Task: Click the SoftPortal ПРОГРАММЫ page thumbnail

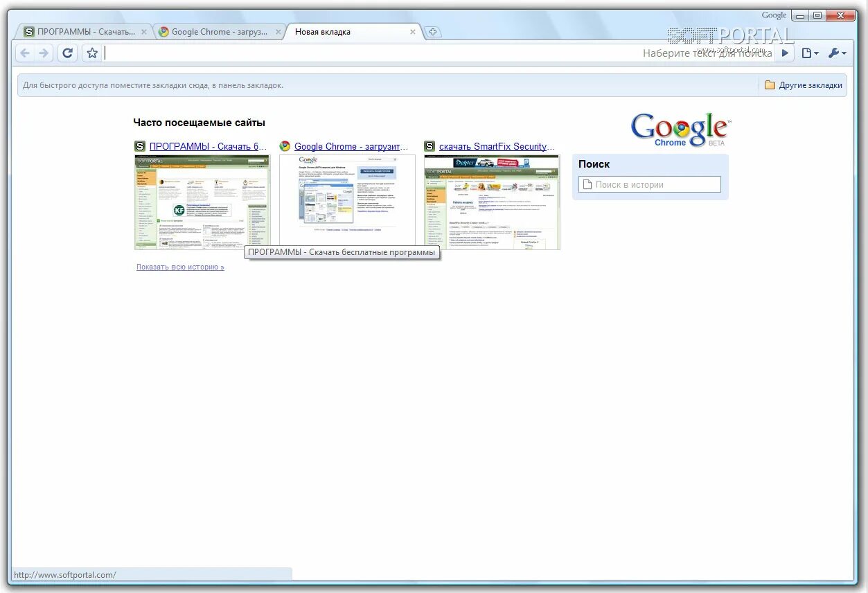Action: coord(202,202)
